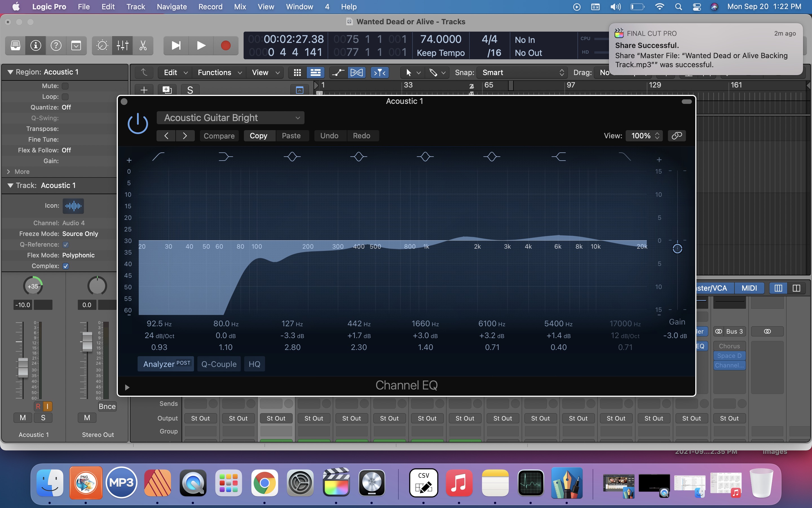Image resolution: width=812 pixels, height=508 pixels.
Task: Open the Editors scissors icon
Action: point(143,45)
